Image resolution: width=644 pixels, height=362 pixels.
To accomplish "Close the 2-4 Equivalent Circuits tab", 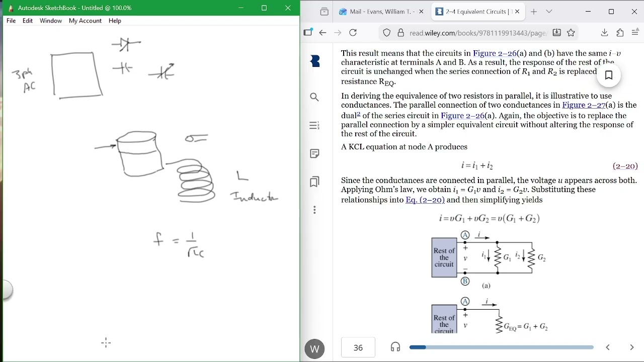I will coord(517,12).
